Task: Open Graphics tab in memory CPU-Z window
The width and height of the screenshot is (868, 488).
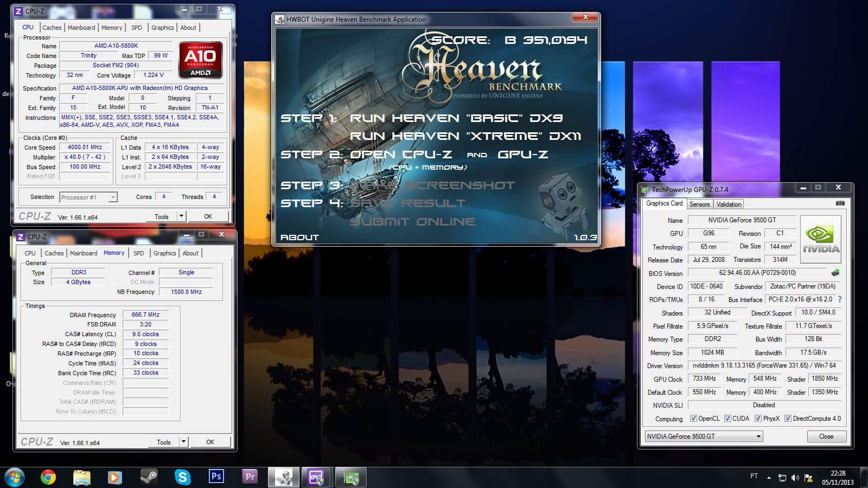Action: point(165,253)
